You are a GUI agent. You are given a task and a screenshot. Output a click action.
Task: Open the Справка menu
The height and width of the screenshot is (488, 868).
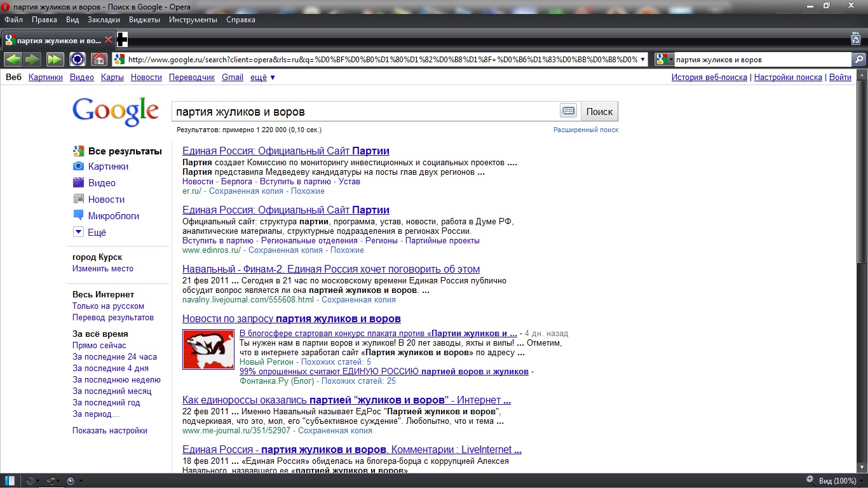(241, 20)
